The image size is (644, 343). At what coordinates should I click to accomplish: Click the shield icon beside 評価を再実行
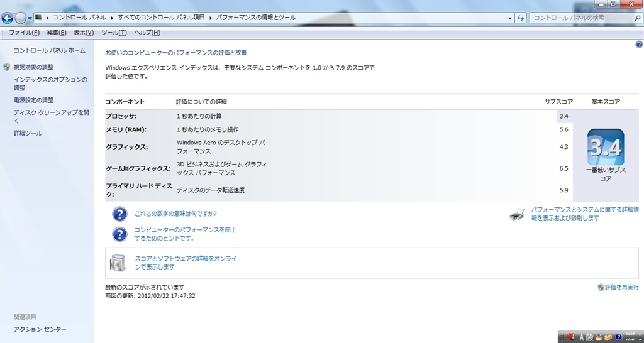601,287
